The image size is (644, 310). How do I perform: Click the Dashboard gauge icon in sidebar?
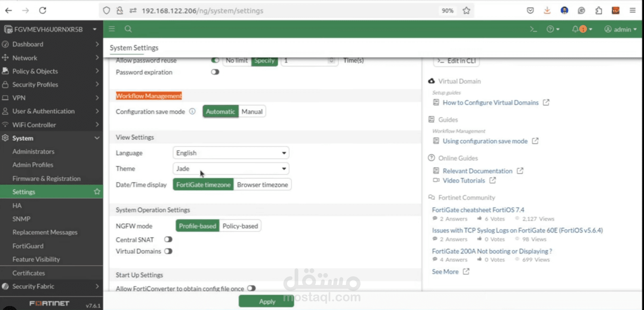[5, 44]
